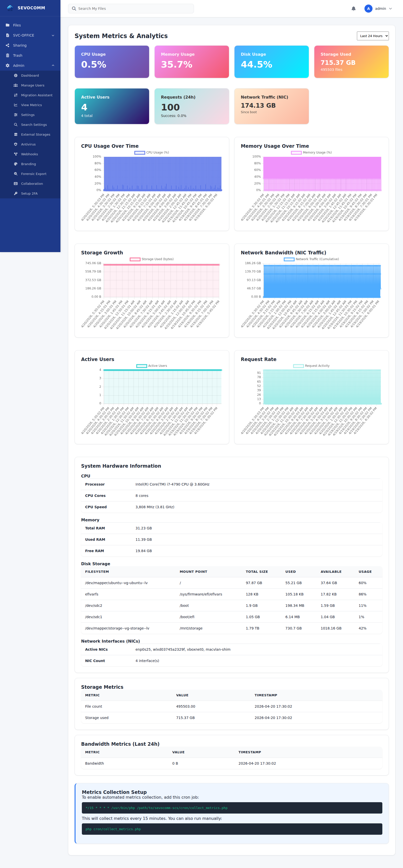Open Setup 2FA
Viewport: 403px width, 868px height.
tap(30, 193)
